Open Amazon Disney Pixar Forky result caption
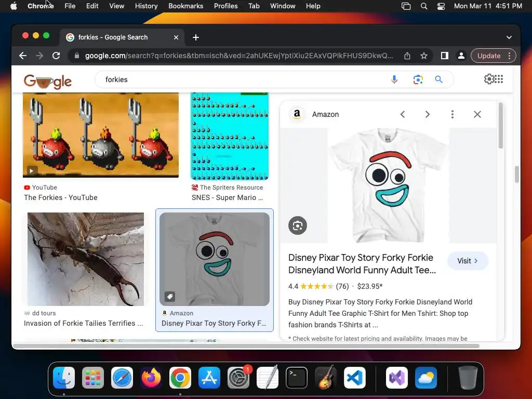Screen dimensions: 532x399 pyautogui.click(x=214, y=323)
